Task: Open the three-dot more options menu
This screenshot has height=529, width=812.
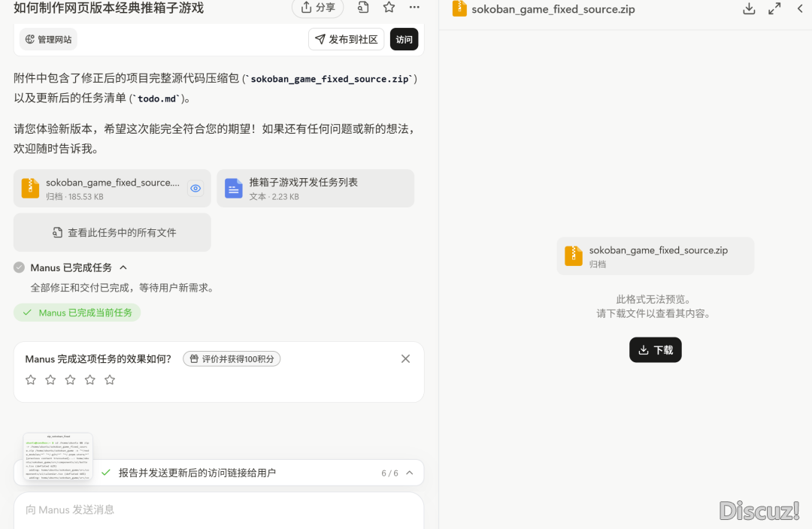Action: coord(414,8)
